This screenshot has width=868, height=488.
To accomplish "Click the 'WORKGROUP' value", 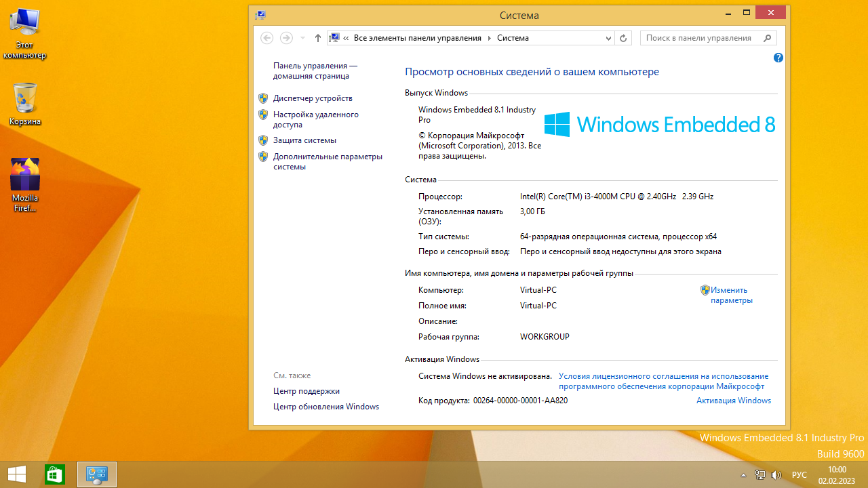I will point(545,337).
